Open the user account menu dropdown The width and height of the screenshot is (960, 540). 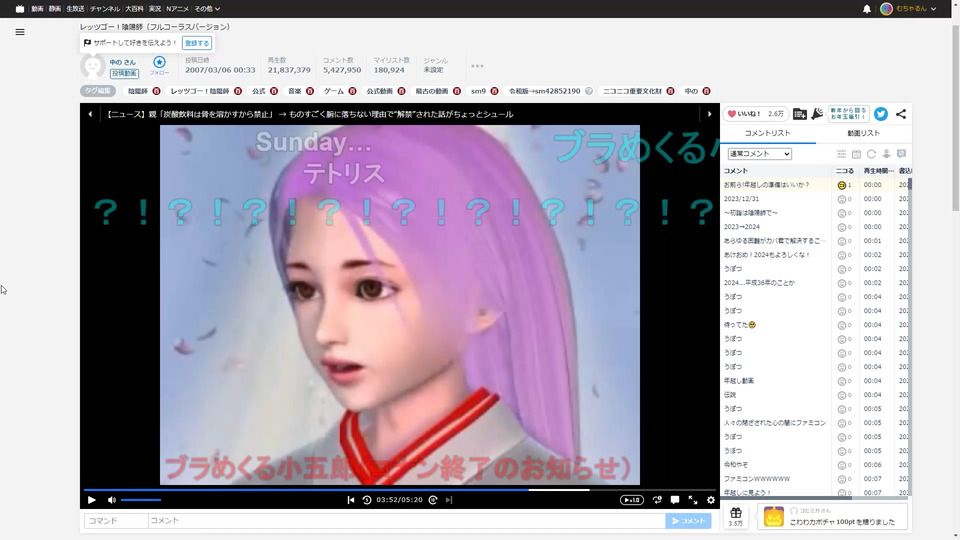pos(908,9)
